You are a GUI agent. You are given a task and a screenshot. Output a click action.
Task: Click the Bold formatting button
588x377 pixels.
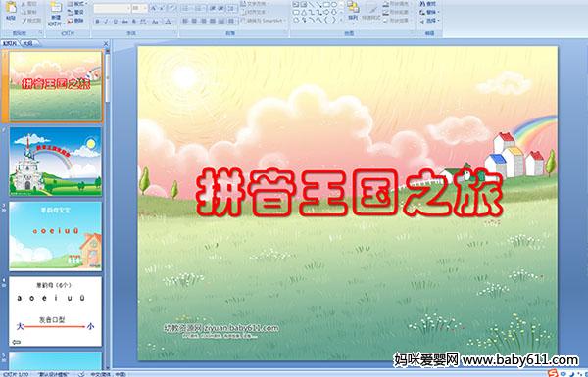(x=97, y=22)
